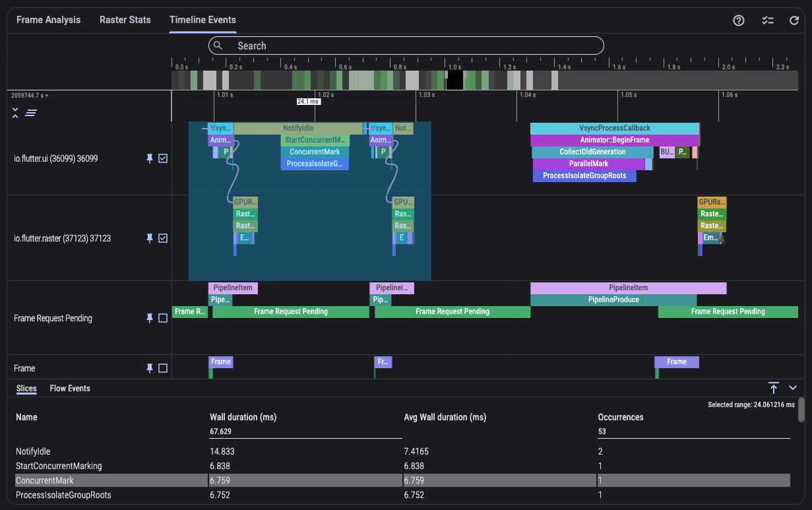This screenshot has width=812, height=510.
Task: Select the wide PipelineProduce slice
Action: tap(613, 300)
